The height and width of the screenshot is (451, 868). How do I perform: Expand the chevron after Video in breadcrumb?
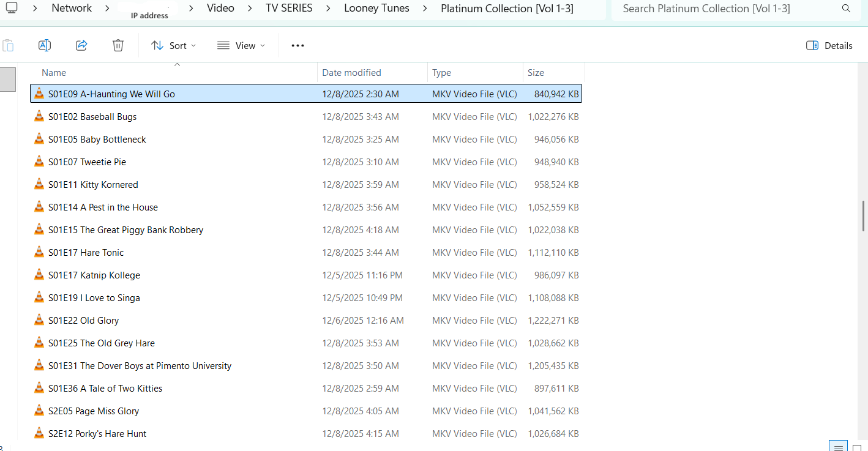coord(250,9)
